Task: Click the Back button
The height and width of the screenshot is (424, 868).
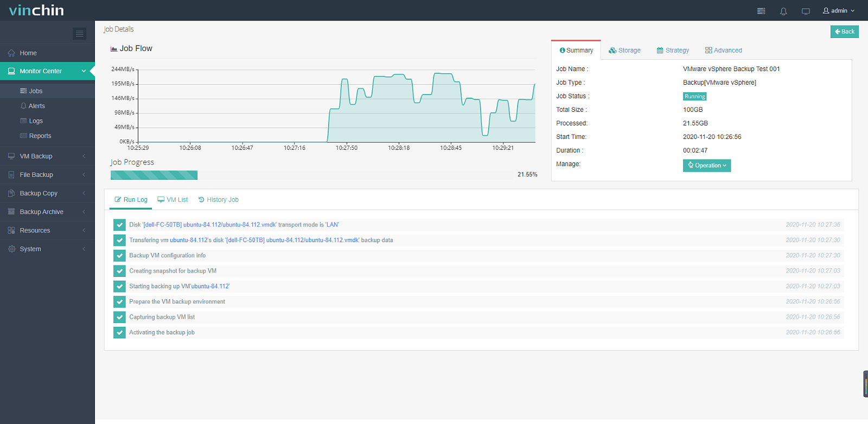Action: coord(845,31)
